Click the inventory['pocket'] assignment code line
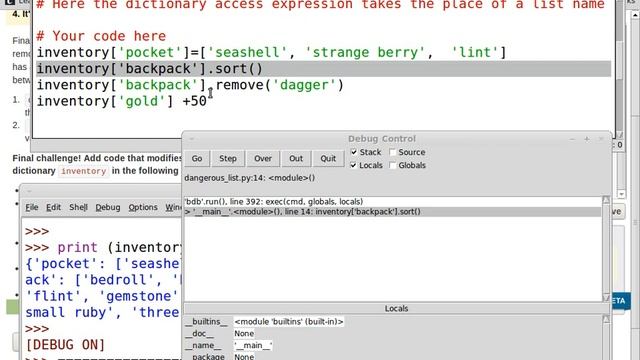Image resolution: width=640 pixels, height=360 pixels. [271, 52]
